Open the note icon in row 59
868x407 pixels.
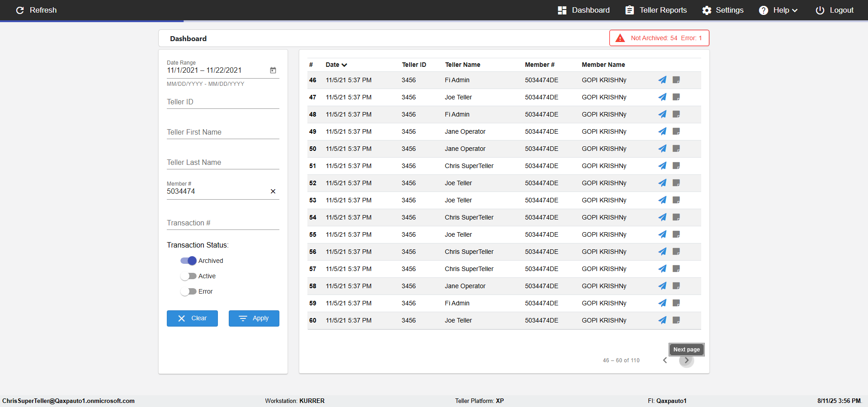676,303
